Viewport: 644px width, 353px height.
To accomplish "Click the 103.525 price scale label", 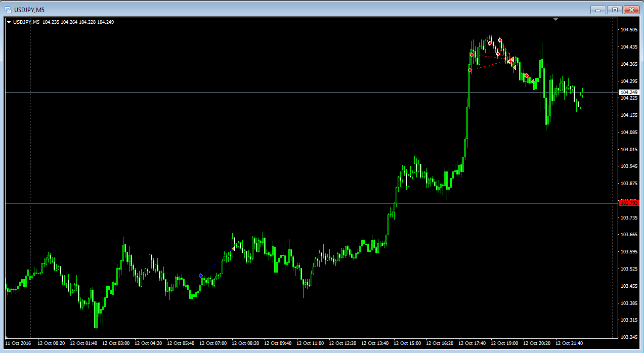I will (629, 269).
